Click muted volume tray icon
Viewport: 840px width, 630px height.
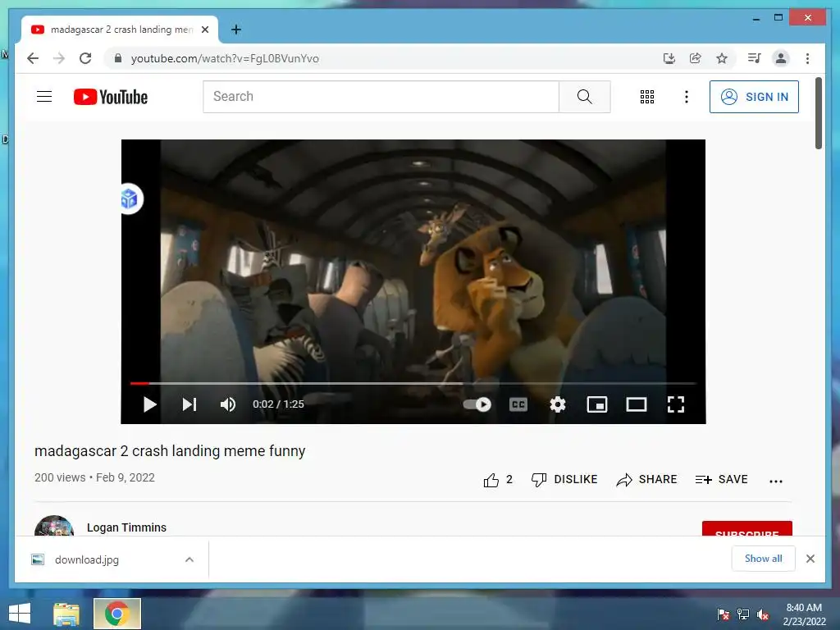763,614
